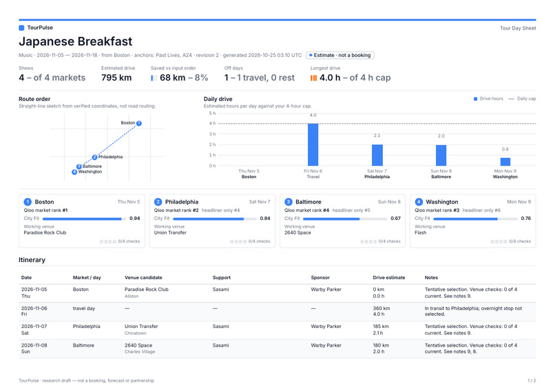Click Sasami in the Baltimore row
Screen dimensions: 555x392
[221, 345]
